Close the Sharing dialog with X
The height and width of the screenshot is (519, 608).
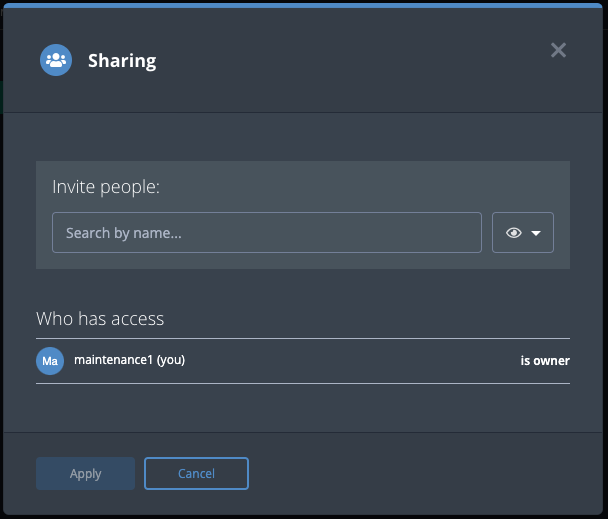click(558, 50)
